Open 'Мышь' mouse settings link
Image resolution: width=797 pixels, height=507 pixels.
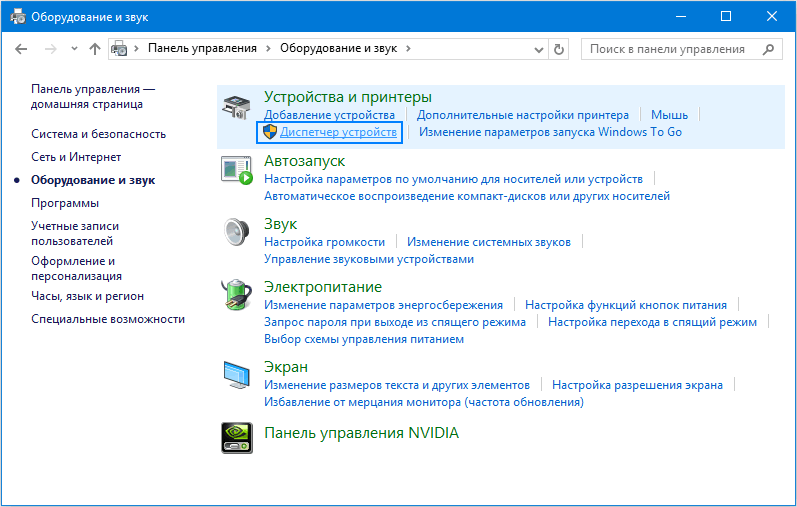669,115
